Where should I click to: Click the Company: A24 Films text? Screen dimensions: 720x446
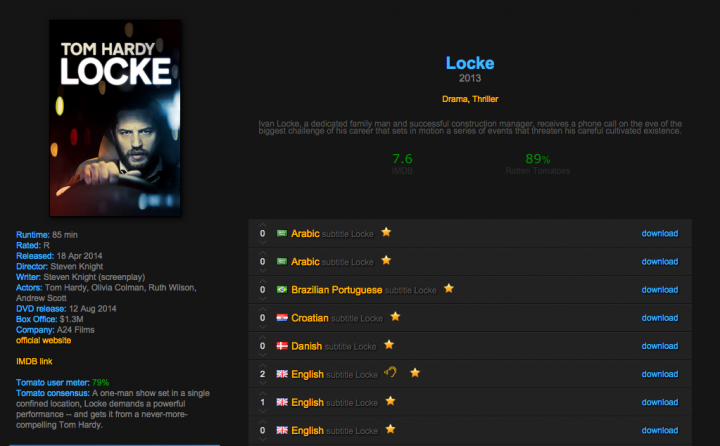click(55, 330)
